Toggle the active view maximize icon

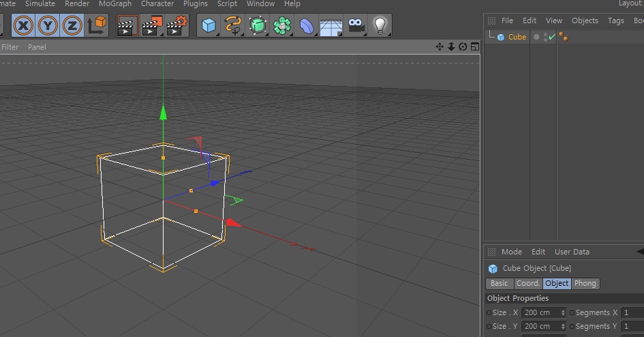click(x=475, y=47)
